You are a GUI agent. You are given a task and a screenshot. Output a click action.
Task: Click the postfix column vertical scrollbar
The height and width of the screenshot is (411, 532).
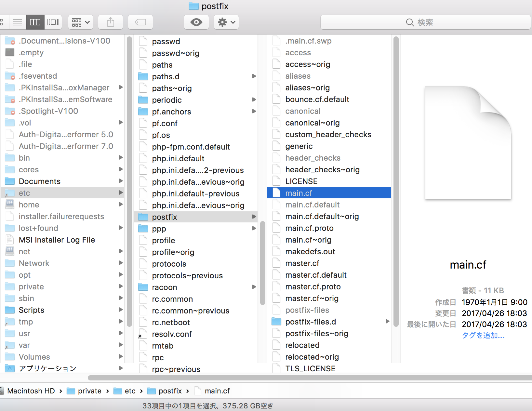tap(396, 181)
